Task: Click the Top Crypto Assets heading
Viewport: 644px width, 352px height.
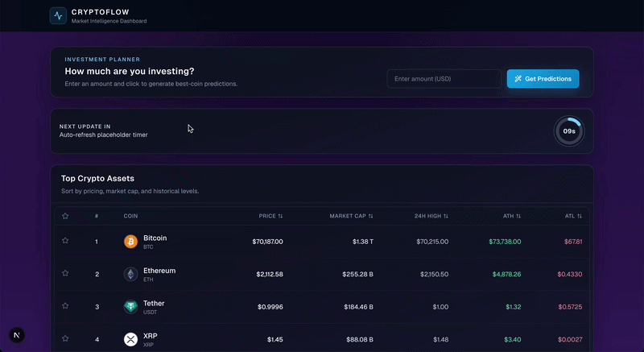Action: 97,178
